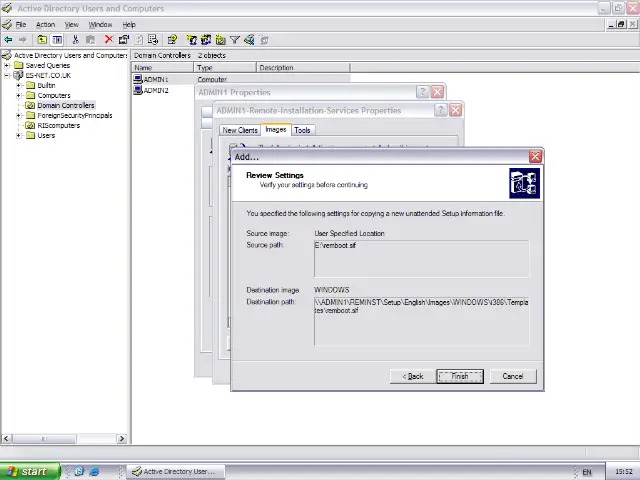The image size is (640, 480).
Task: Open the View menu
Action: point(71,24)
